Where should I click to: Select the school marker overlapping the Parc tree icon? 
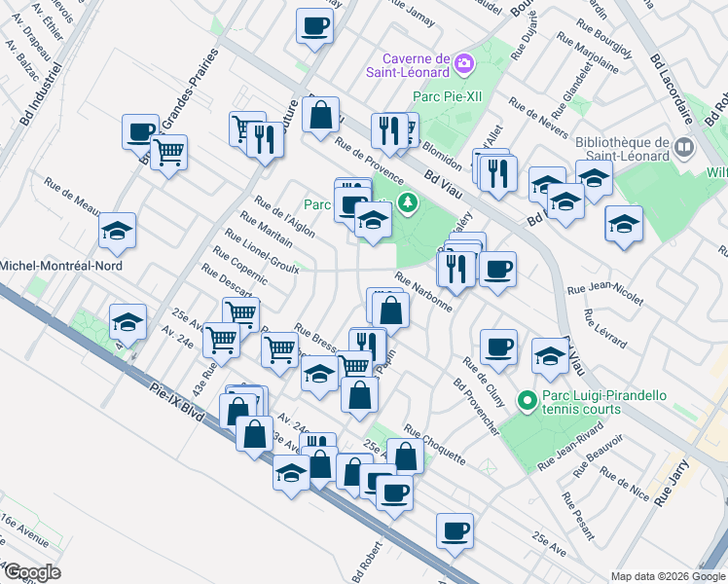point(373,222)
